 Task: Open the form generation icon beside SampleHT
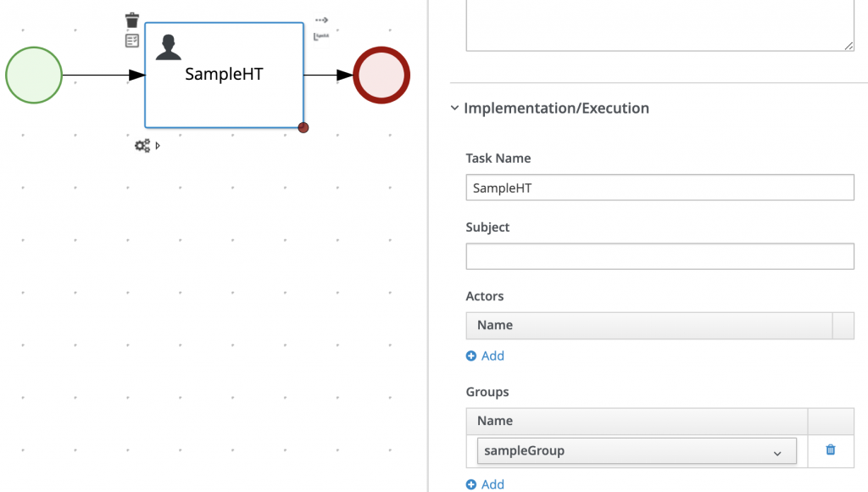click(132, 41)
